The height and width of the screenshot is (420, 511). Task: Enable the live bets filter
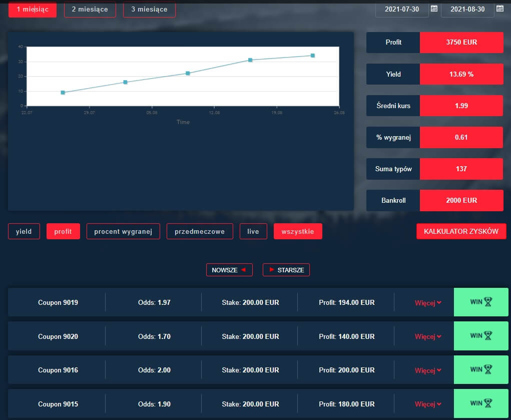(253, 232)
